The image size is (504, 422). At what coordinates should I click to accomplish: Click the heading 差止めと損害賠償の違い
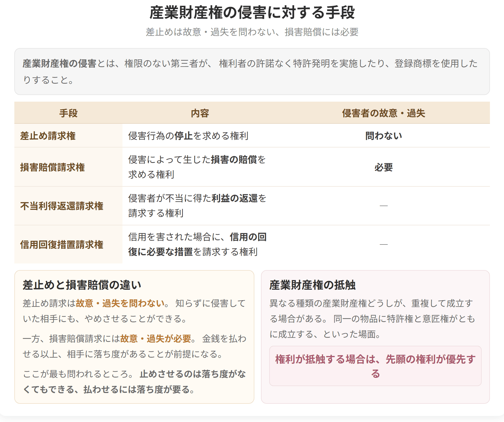coord(82,285)
